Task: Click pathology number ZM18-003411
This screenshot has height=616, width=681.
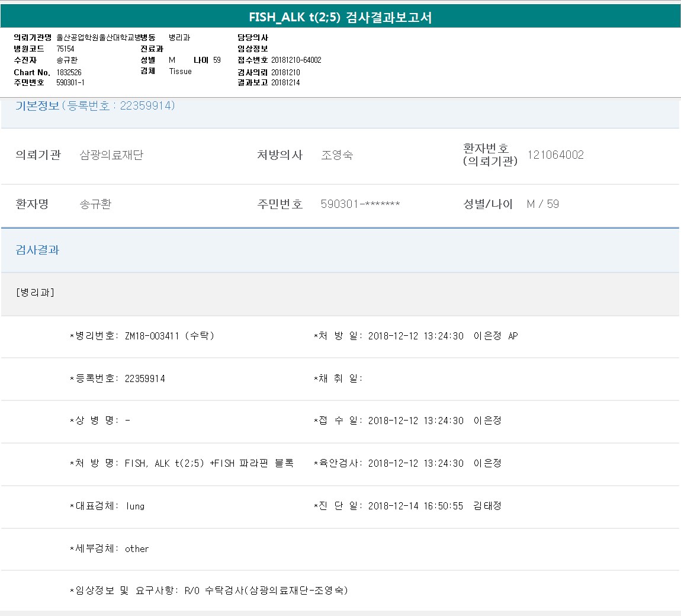Action: (x=152, y=336)
